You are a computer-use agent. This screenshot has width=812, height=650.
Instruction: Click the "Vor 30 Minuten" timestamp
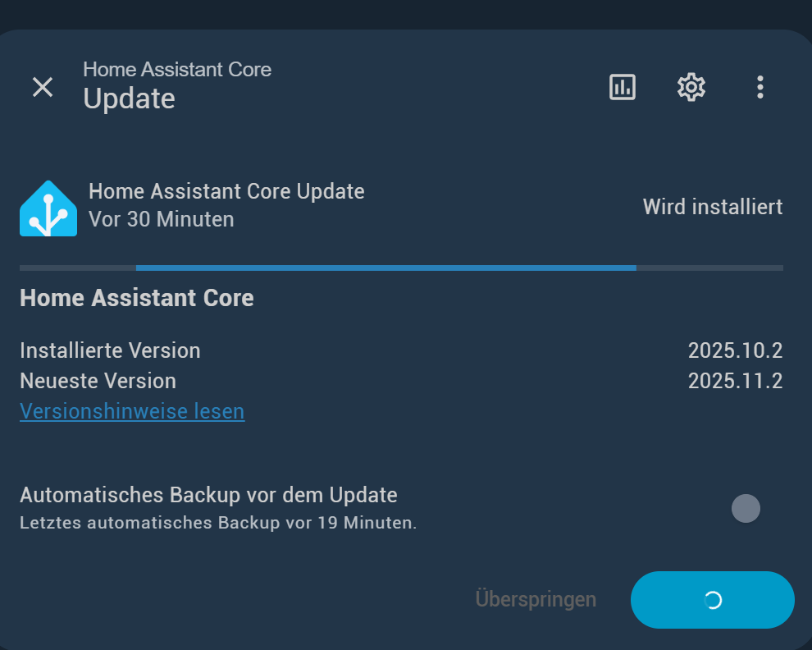(x=161, y=219)
